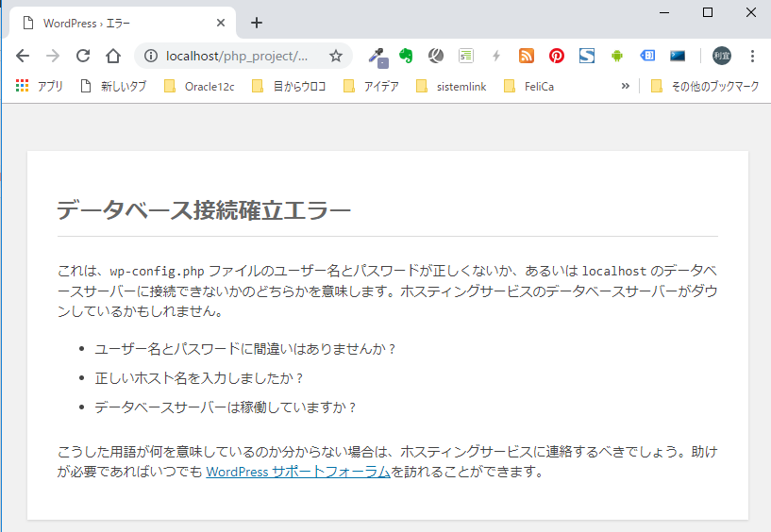The width and height of the screenshot is (771, 532).
Task: Select the WordPress › エラー tab
Action: [x=123, y=23]
